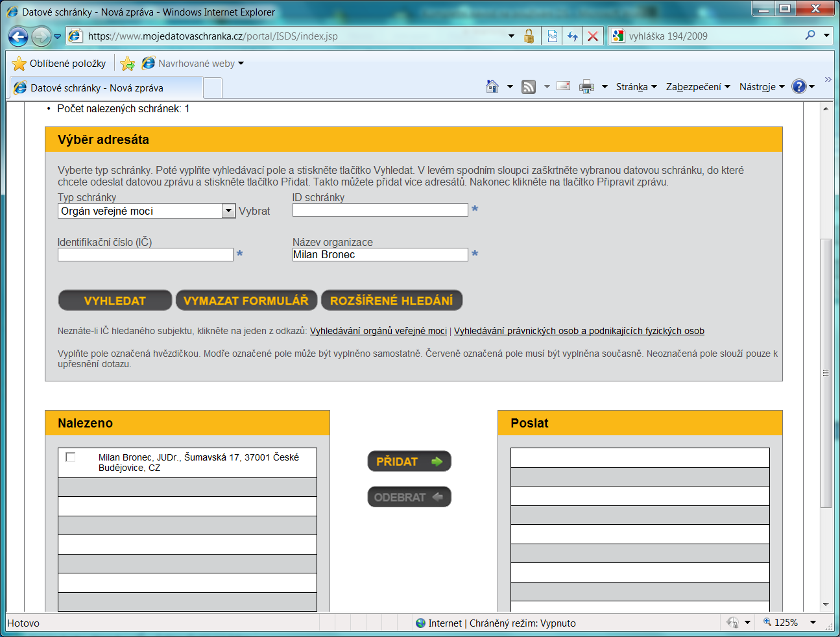Go back using the browser Back arrow
This screenshot has height=637, width=840.
18,36
